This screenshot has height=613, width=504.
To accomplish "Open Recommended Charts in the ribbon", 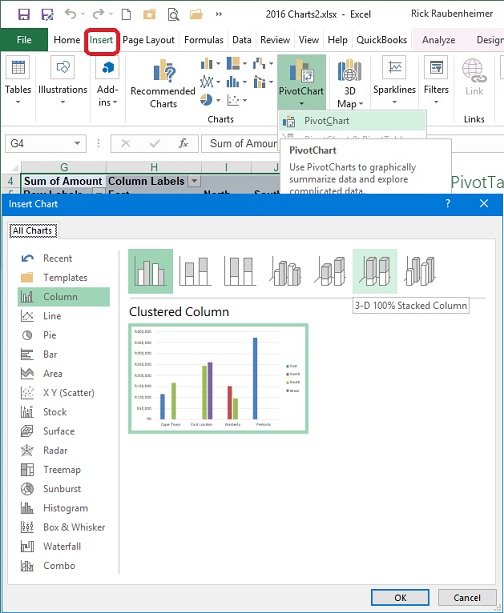I will (x=163, y=84).
